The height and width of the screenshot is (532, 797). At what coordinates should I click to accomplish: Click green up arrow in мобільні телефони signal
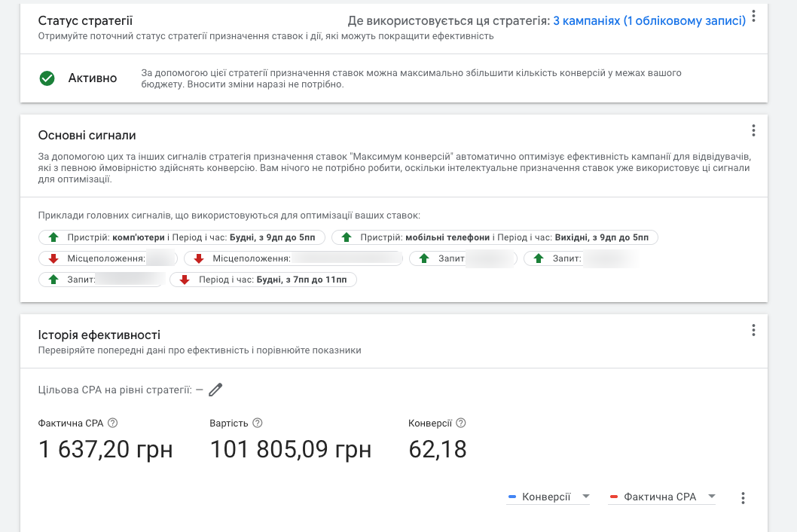pyautogui.click(x=347, y=237)
